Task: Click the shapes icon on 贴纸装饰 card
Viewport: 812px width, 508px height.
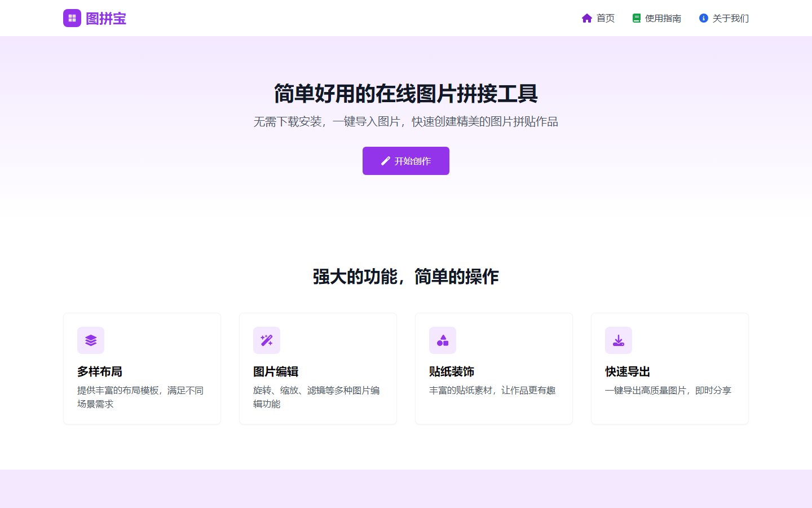Action: (443, 340)
